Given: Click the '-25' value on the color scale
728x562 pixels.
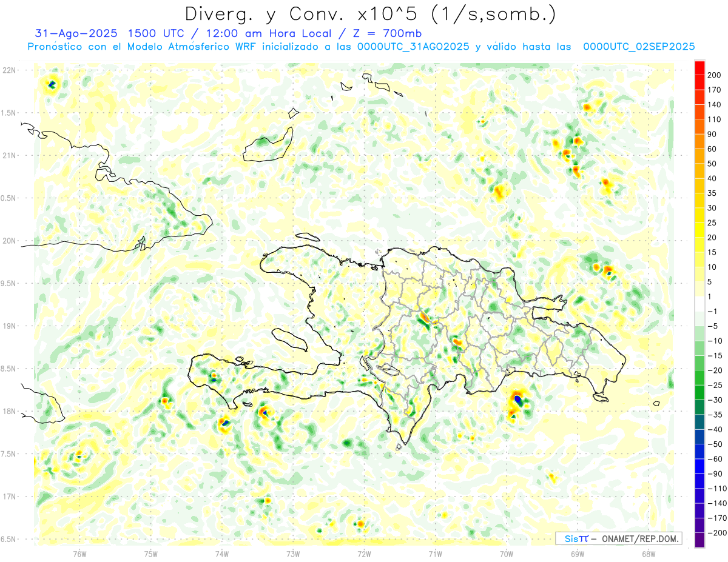Looking at the screenshot, I should pyautogui.click(x=715, y=386).
